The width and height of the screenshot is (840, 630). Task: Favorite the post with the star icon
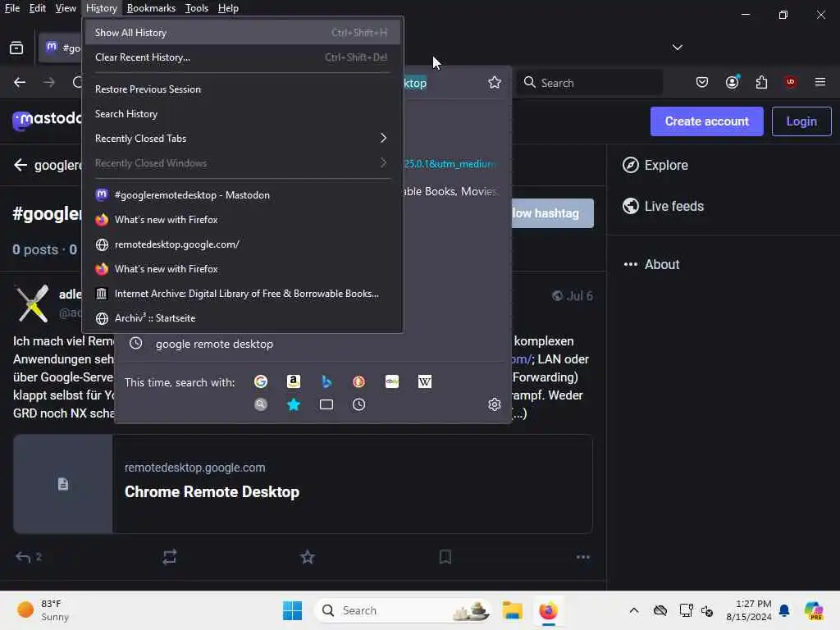tap(308, 557)
